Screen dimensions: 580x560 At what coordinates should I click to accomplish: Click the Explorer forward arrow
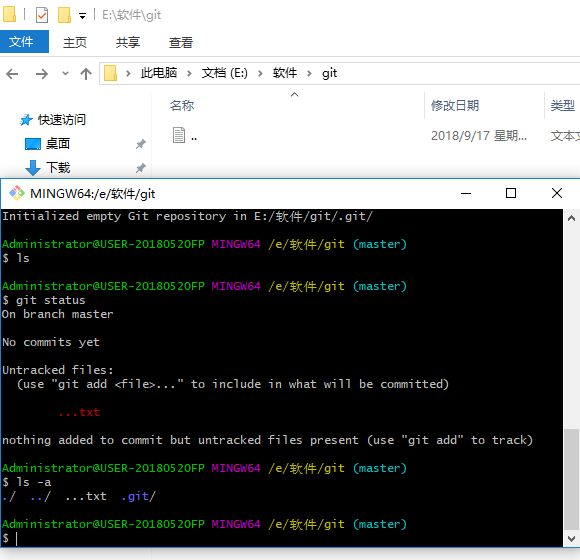(41, 74)
